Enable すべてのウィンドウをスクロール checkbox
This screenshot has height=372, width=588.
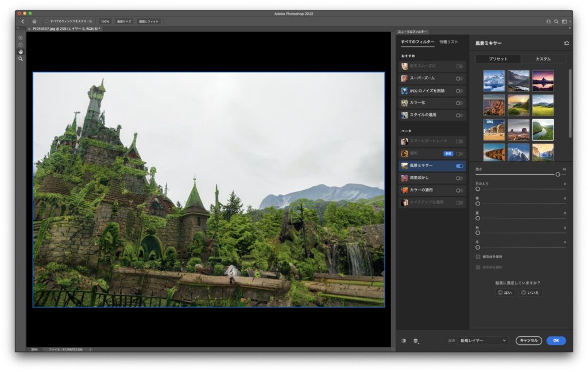pos(47,21)
